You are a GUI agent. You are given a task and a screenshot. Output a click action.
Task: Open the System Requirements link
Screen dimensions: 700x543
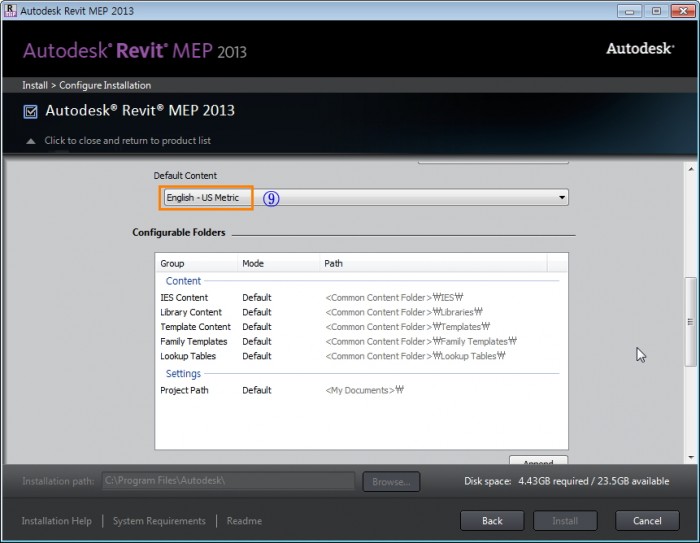[159, 521]
